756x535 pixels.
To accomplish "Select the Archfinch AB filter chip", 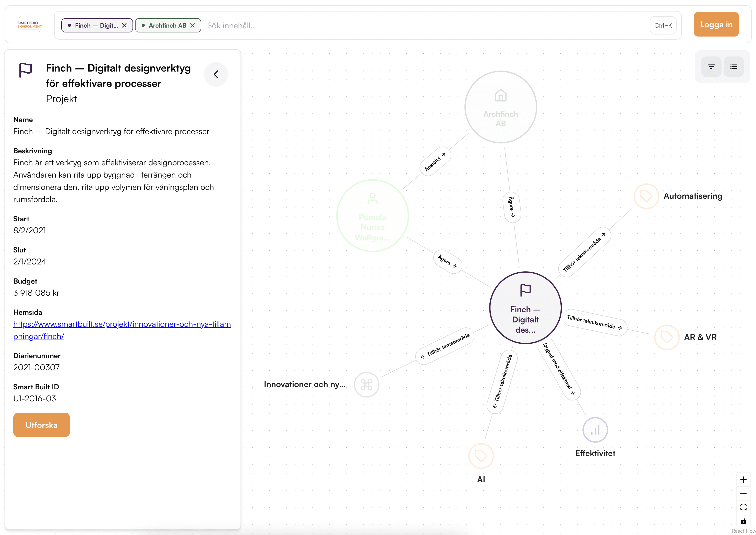I will pos(168,25).
